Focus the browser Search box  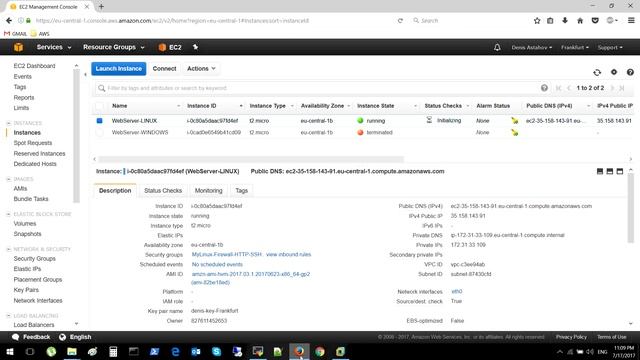(x=469, y=20)
